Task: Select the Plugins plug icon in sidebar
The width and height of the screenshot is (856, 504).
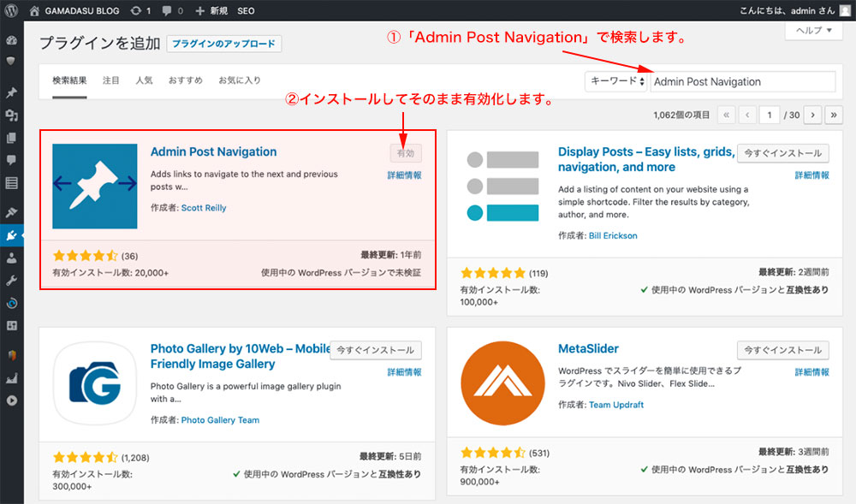Action: pos(11,235)
